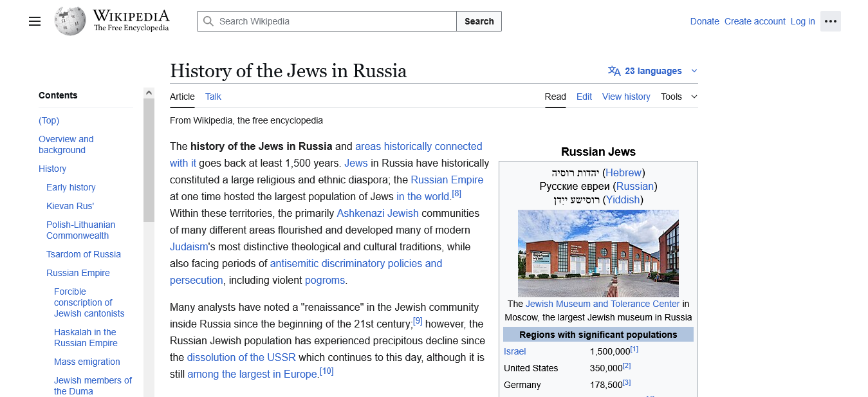Click citation reference [10]
868x397 pixels.
[327, 371]
